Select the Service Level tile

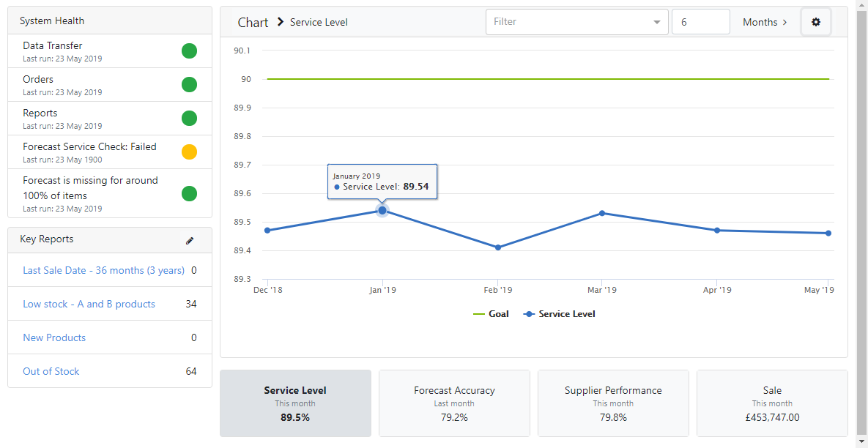(x=295, y=403)
